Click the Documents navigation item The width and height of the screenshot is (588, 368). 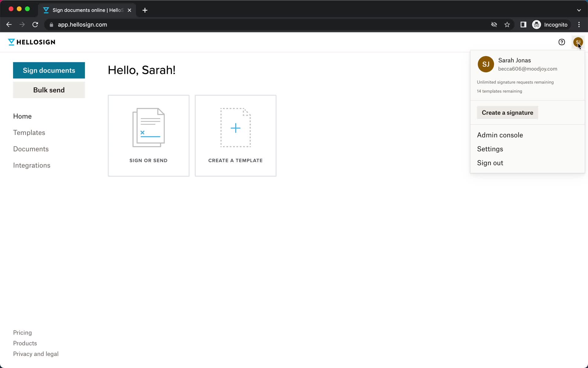click(x=31, y=149)
